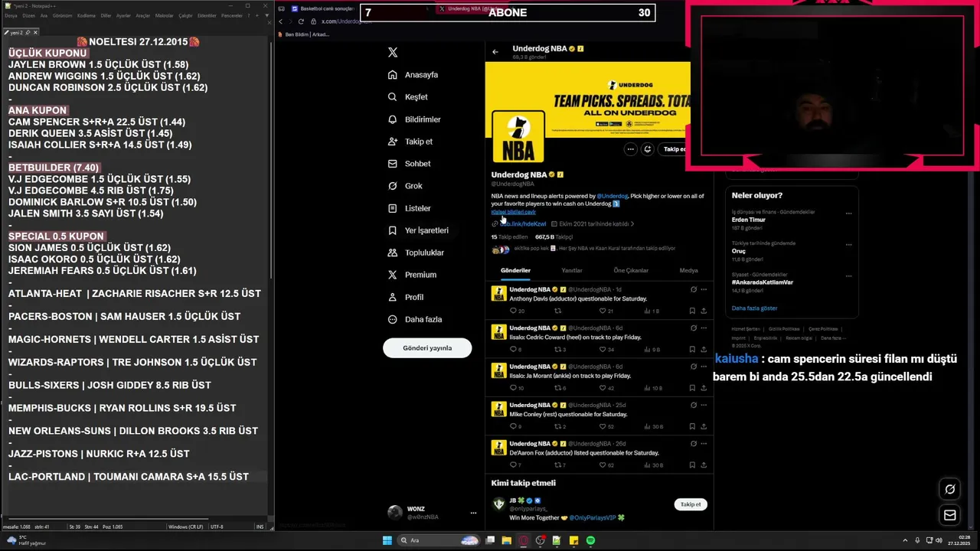
Task: Open the messages envelope floating button
Action: (950, 515)
